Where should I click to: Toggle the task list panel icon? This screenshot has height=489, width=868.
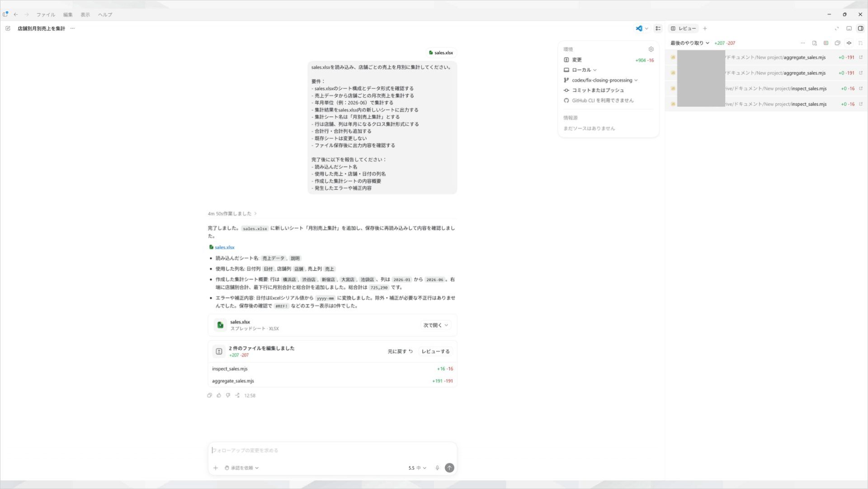(x=658, y=28)
